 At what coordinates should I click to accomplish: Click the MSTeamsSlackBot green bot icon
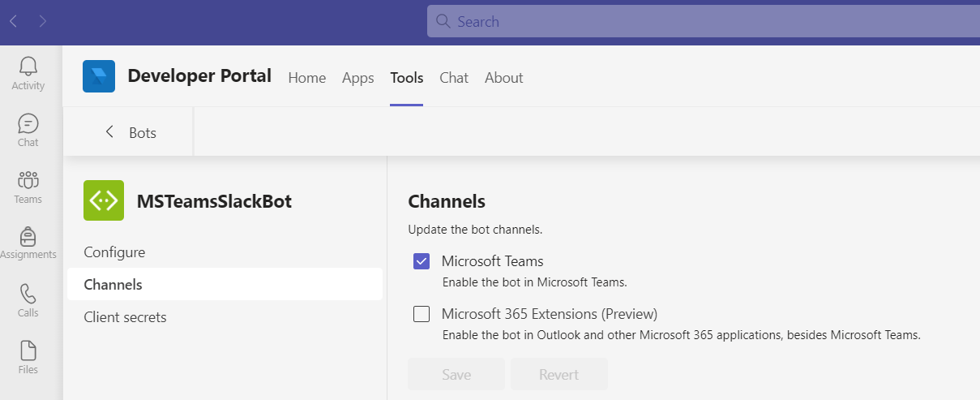(x=104, y=200)
